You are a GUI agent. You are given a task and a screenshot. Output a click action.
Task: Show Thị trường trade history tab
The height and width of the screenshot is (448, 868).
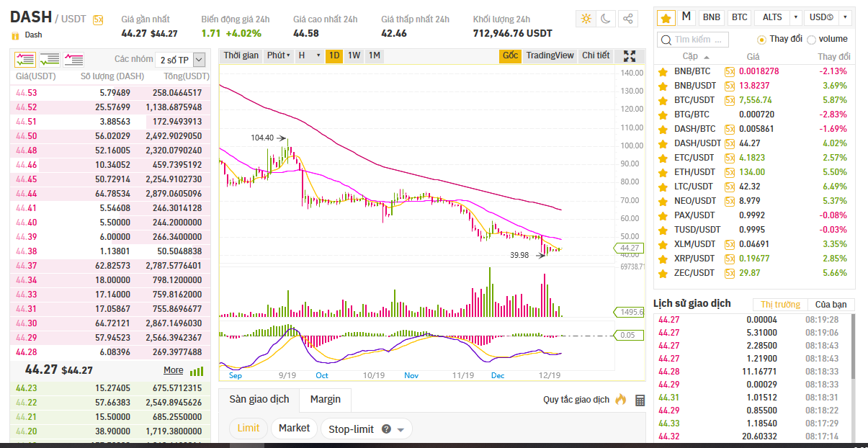[780, 305]
